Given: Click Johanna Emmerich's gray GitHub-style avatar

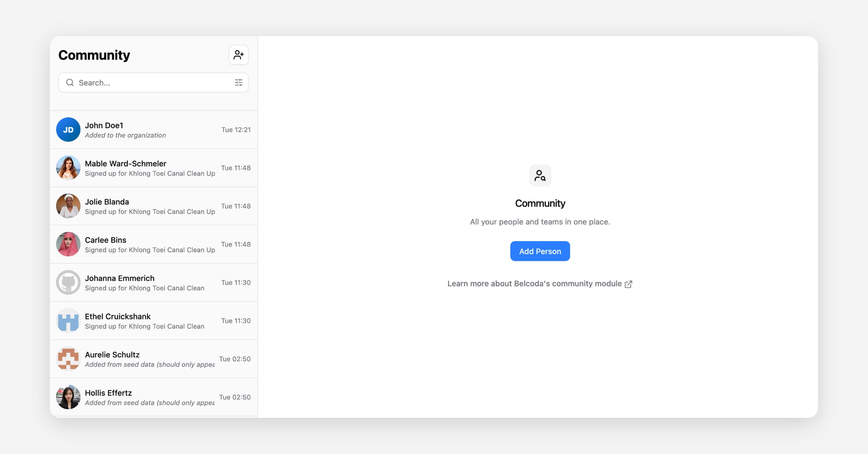Looking at the screenshot, I should coord(68,282).
